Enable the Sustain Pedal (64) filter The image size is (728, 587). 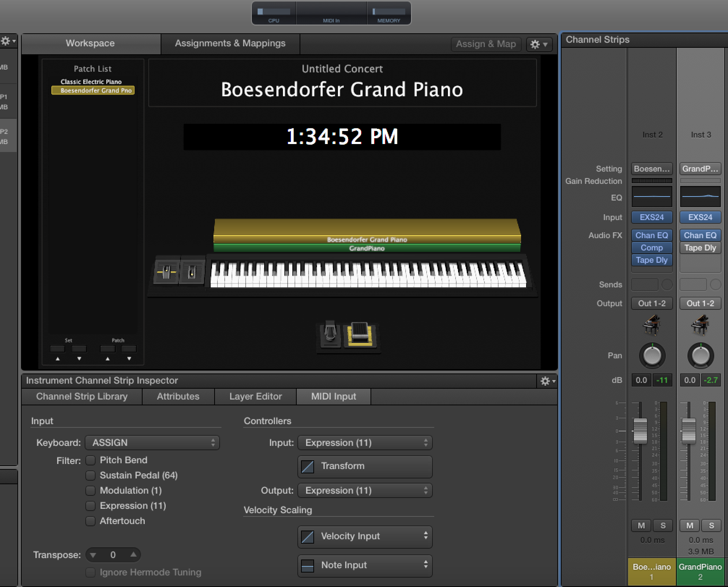coord(90,475)
